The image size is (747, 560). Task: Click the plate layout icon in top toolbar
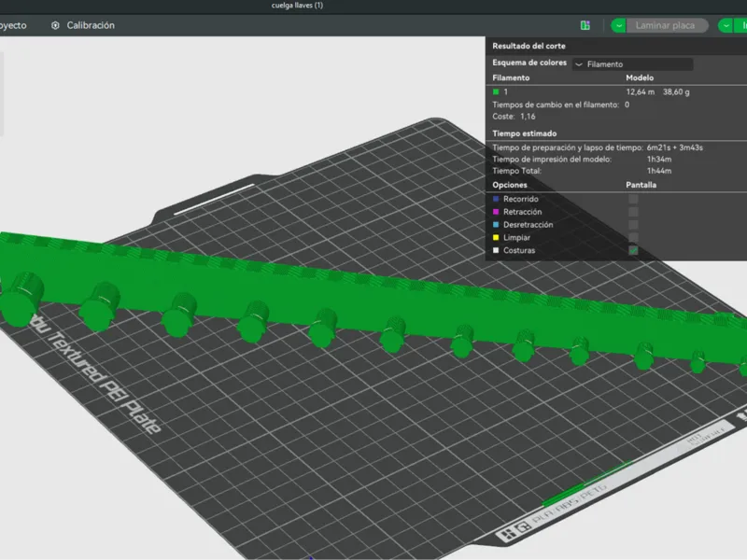point(585,25)
